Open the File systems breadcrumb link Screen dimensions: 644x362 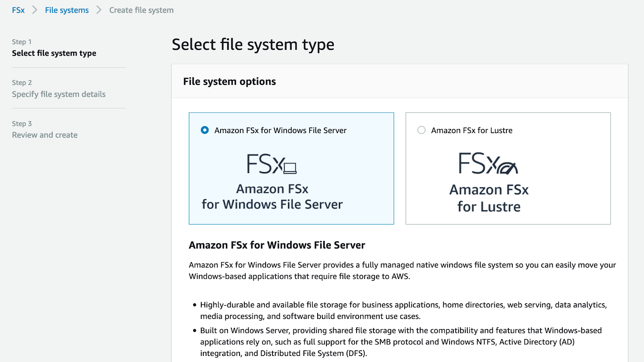click(x=67, y=10)
